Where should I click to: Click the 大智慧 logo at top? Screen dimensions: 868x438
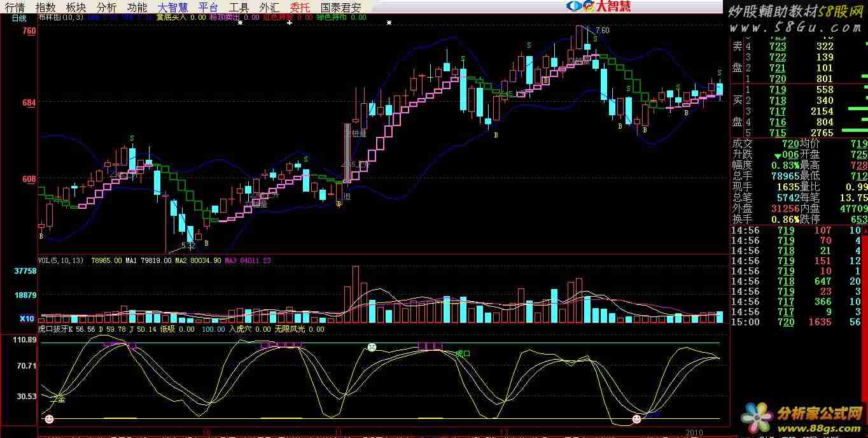(x=600, y=6)
